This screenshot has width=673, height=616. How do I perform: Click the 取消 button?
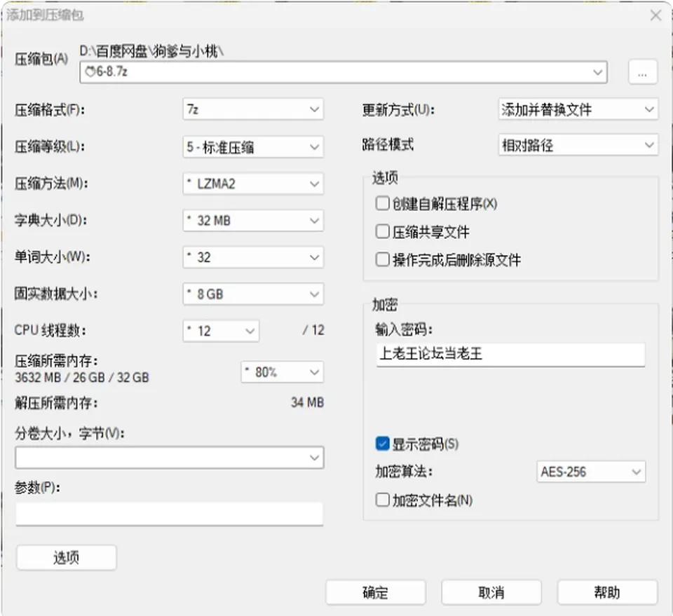pos(491,593)
